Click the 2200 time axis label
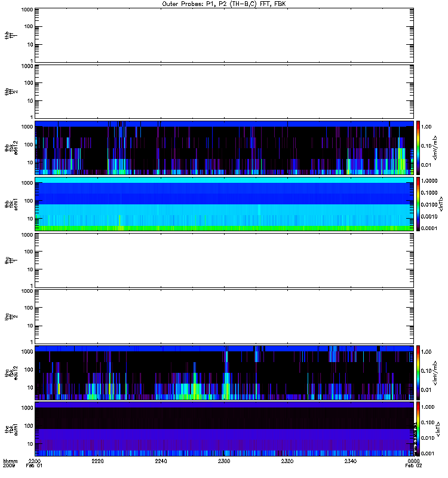Viewport: 448px width, 478px height. click(x=35, y=461)
